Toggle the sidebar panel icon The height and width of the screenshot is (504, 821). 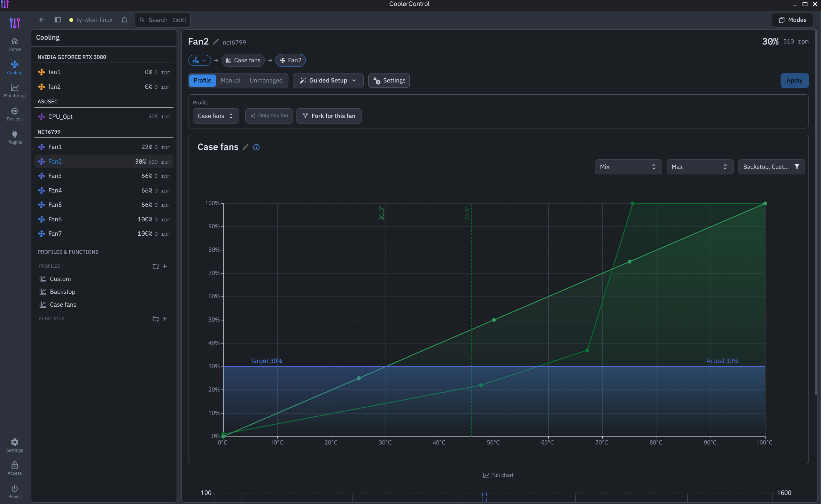tap(58, 20)
